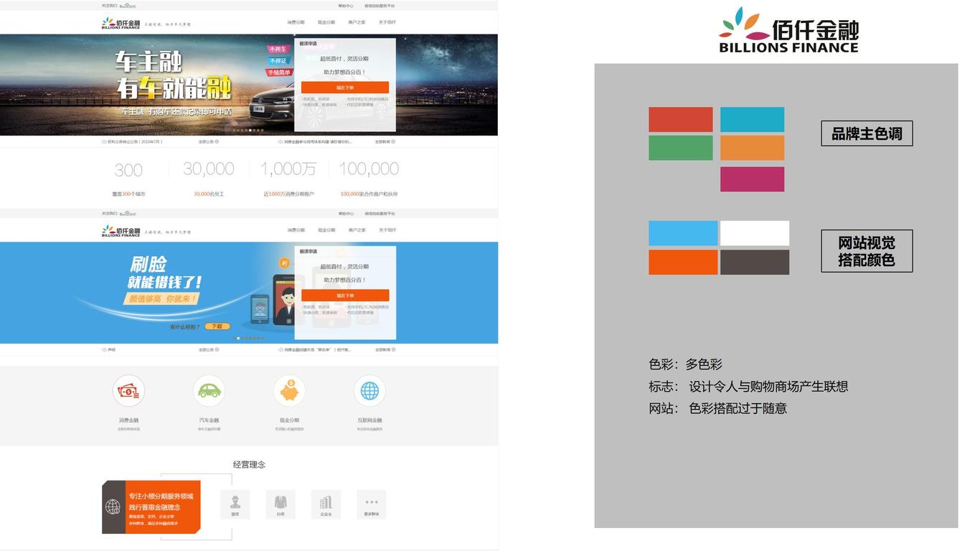Image resolution: width=980 pixels, height=551 pixels.
Task: Click the 经营理念 section heading
Action: coord(249,464)
